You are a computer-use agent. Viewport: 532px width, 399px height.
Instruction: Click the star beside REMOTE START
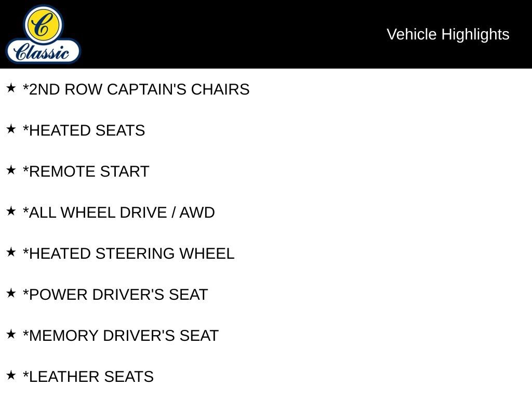[11, 170]
